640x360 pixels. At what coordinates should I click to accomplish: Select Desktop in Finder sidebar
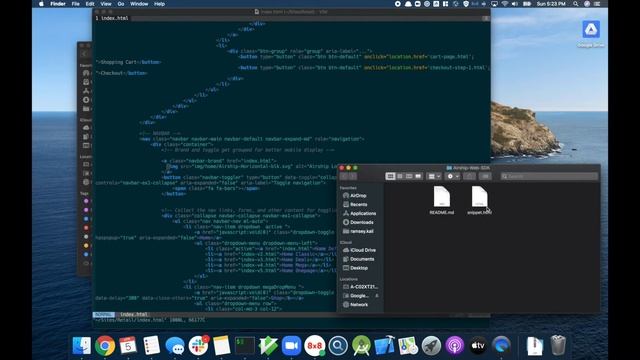coord(355,268)
